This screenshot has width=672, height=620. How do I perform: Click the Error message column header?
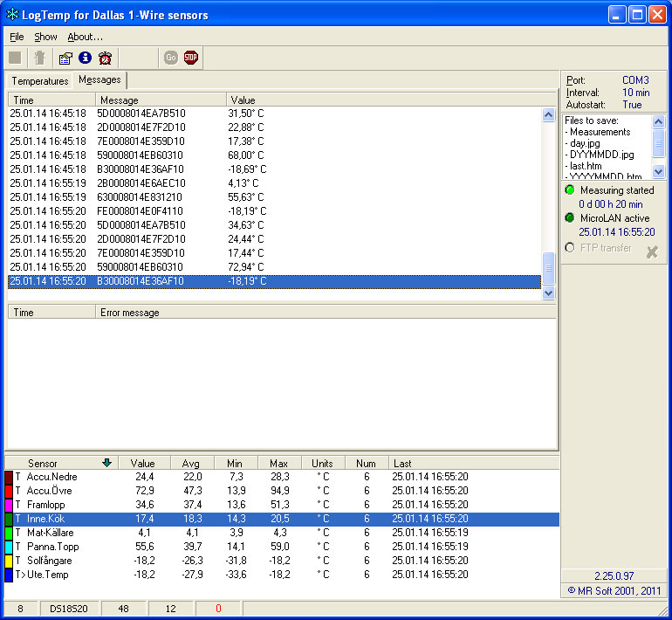(x=326, y=313)
